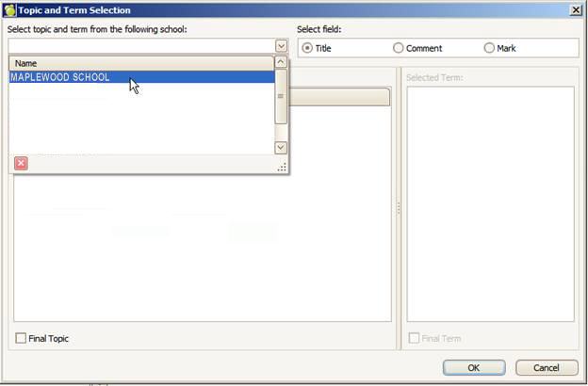Select the Title radio button

(x=307, y=48)
